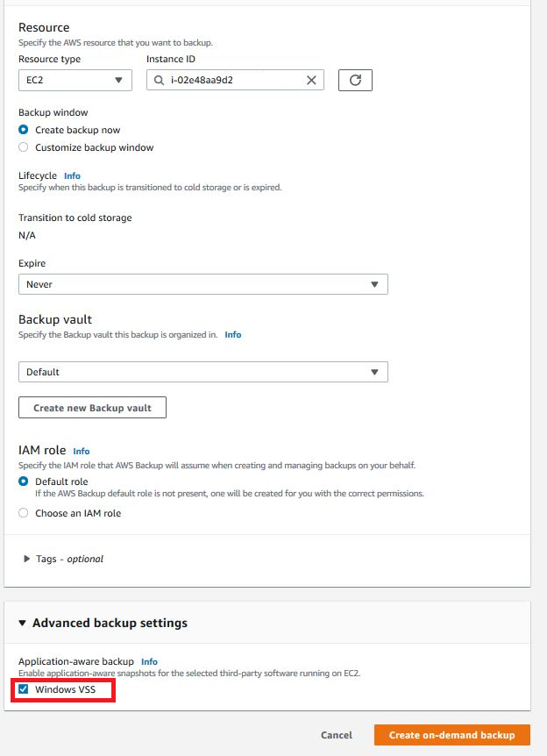Viewport: 547px width, 756px height.
Task: Clear the Instance ID field
Action: point(309,80)
